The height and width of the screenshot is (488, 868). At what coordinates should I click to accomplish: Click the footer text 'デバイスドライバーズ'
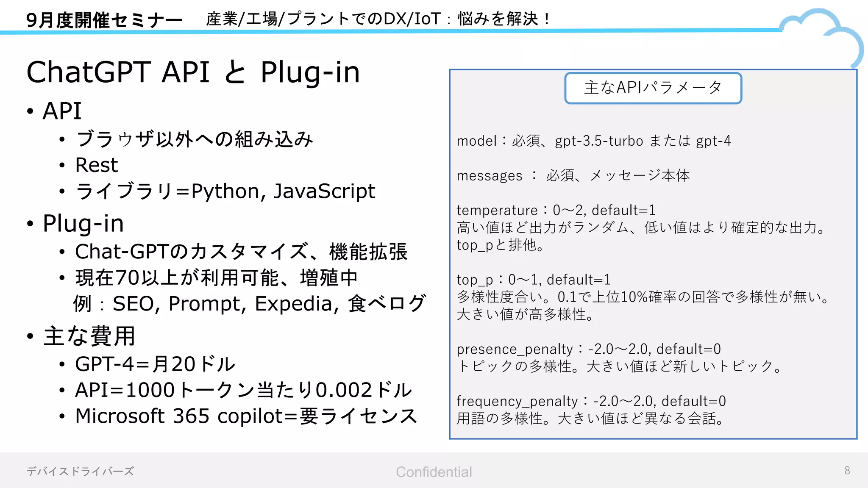(x=80, y=471)
